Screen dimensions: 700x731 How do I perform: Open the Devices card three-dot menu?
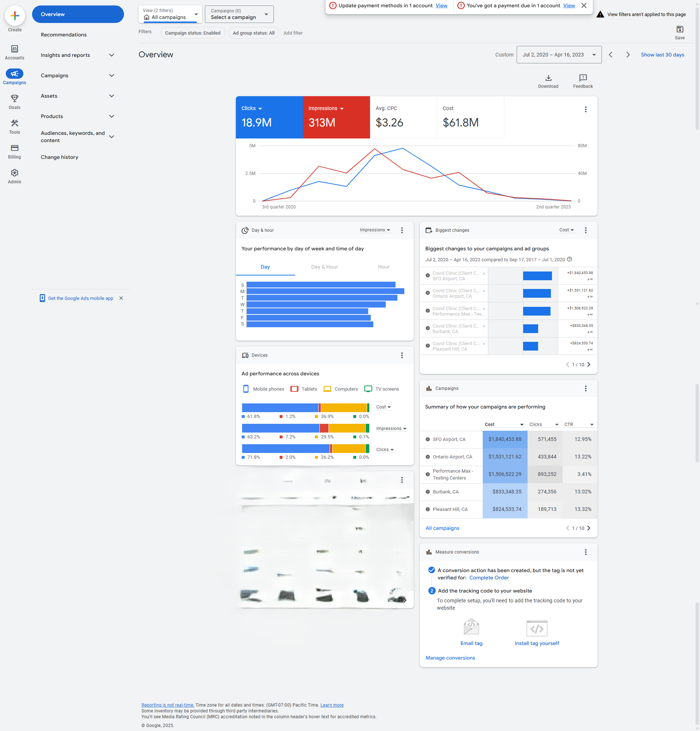pyautogui.click(x=402, y=355)
